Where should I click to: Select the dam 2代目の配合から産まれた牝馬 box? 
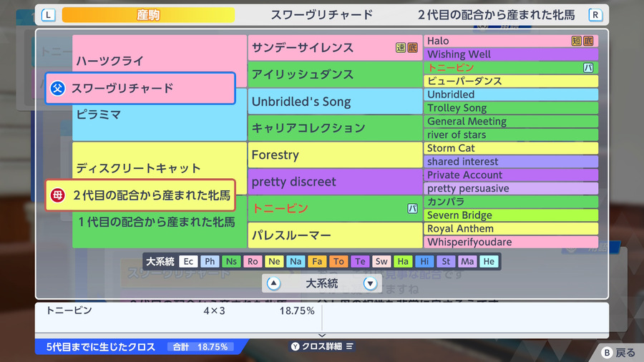140,195
